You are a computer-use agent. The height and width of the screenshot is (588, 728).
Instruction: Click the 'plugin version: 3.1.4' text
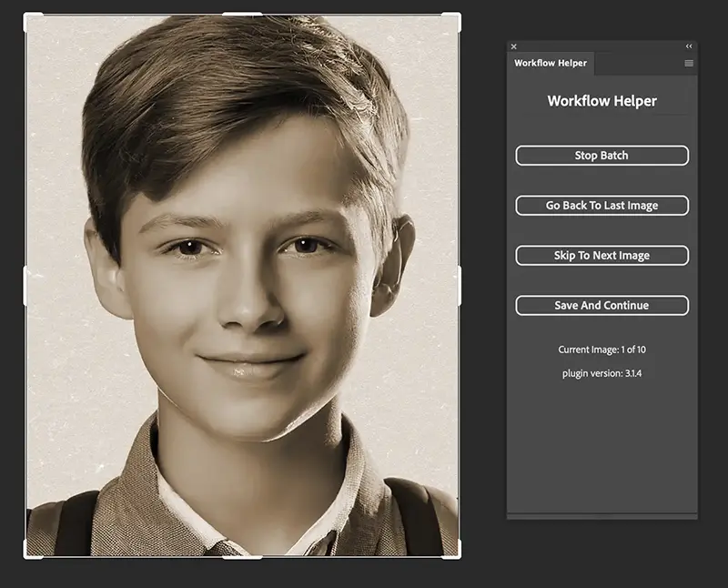[602, 373]
